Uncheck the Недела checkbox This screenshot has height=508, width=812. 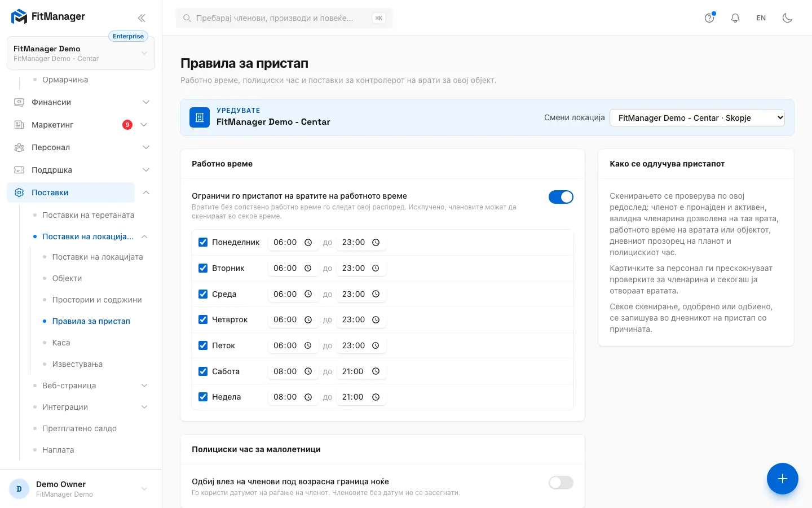[203, 397]
